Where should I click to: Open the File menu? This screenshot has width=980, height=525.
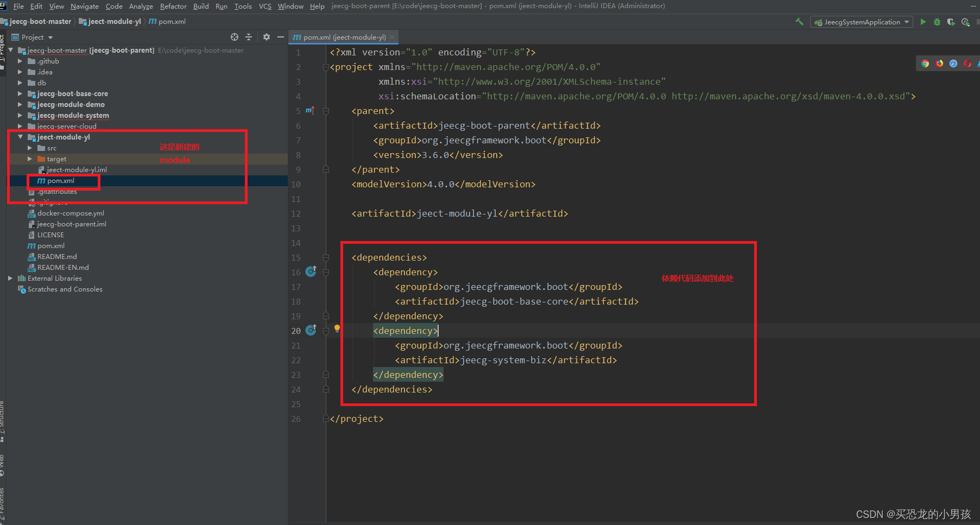[18, 6]
